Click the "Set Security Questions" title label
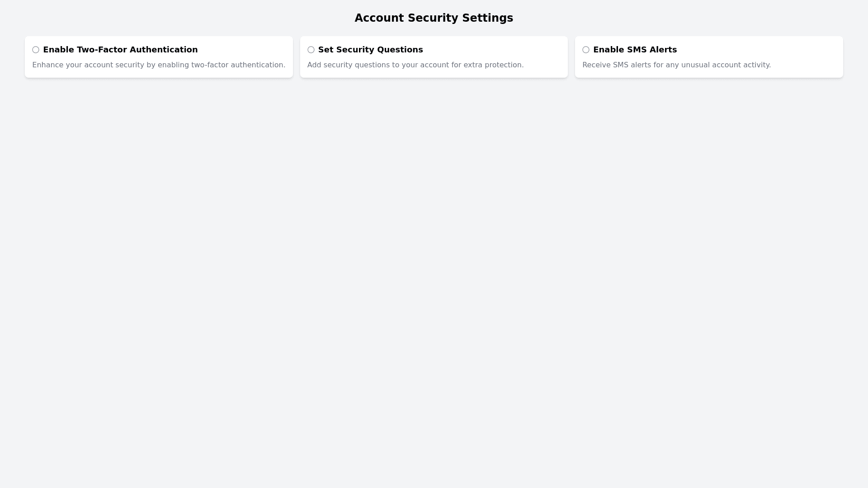868x488 pixels. tap(370, 50)
